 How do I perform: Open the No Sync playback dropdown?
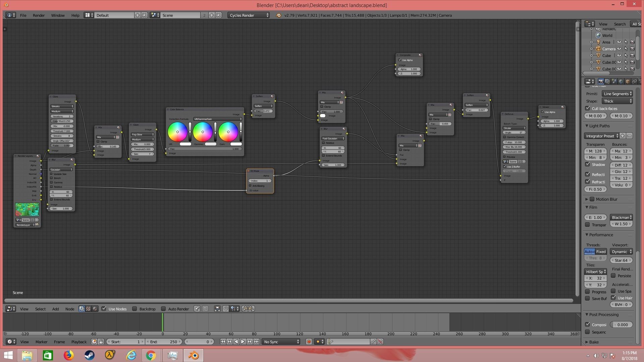[x=281, y=342]
